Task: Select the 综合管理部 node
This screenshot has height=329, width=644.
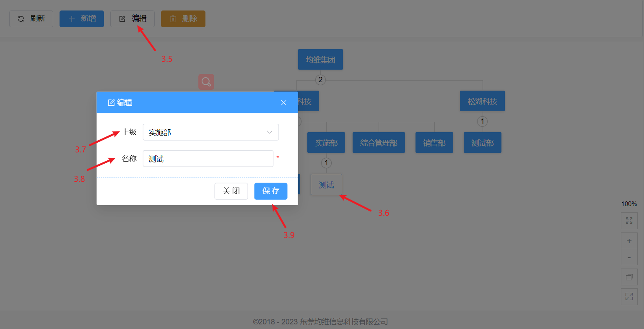Action: tap(379, 143)
